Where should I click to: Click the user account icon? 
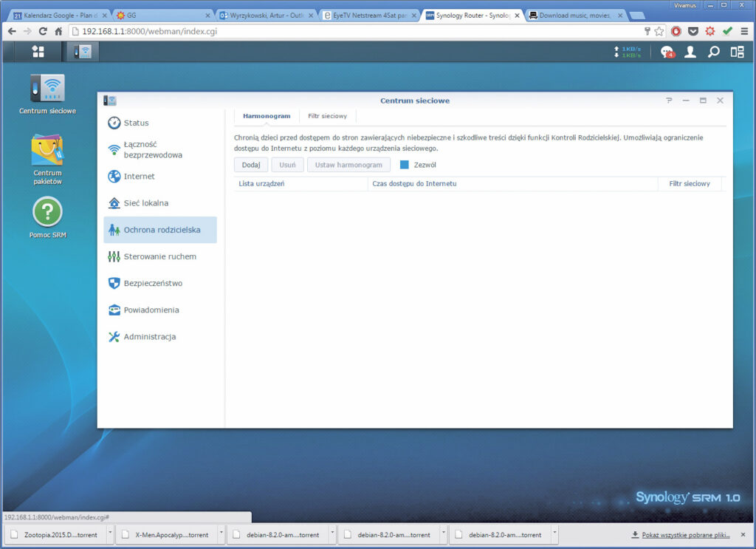[690, 52]
